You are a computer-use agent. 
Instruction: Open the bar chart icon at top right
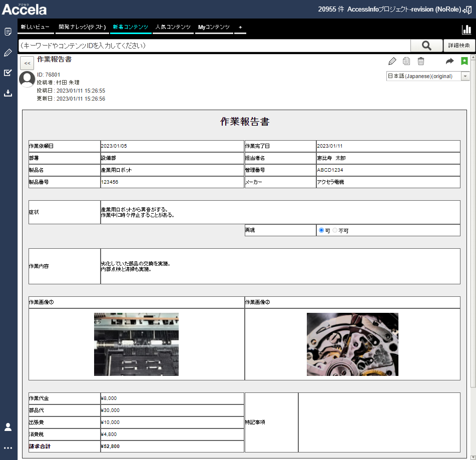click(466, 29)
